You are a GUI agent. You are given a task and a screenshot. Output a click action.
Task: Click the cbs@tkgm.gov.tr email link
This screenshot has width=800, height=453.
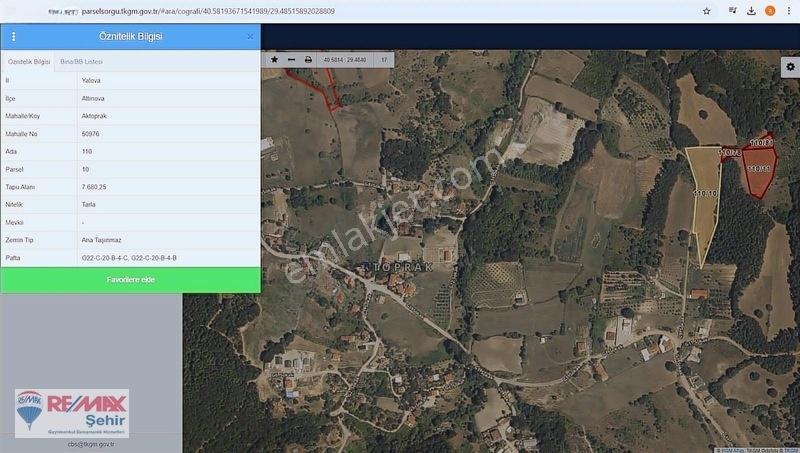[91, 444]
